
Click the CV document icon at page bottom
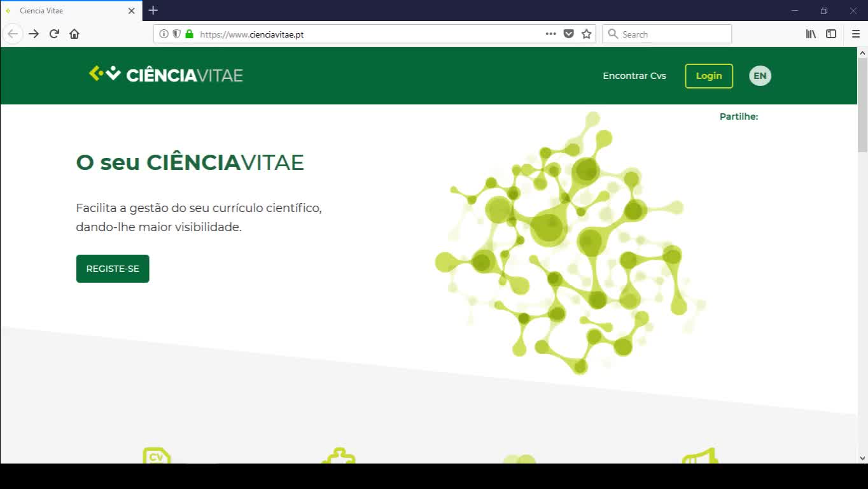(157, 455)
